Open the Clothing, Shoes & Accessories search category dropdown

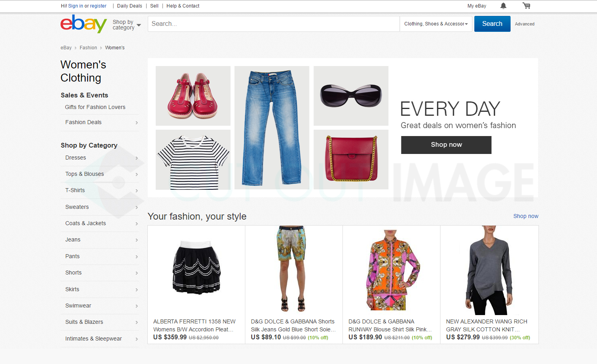[436, 24]
